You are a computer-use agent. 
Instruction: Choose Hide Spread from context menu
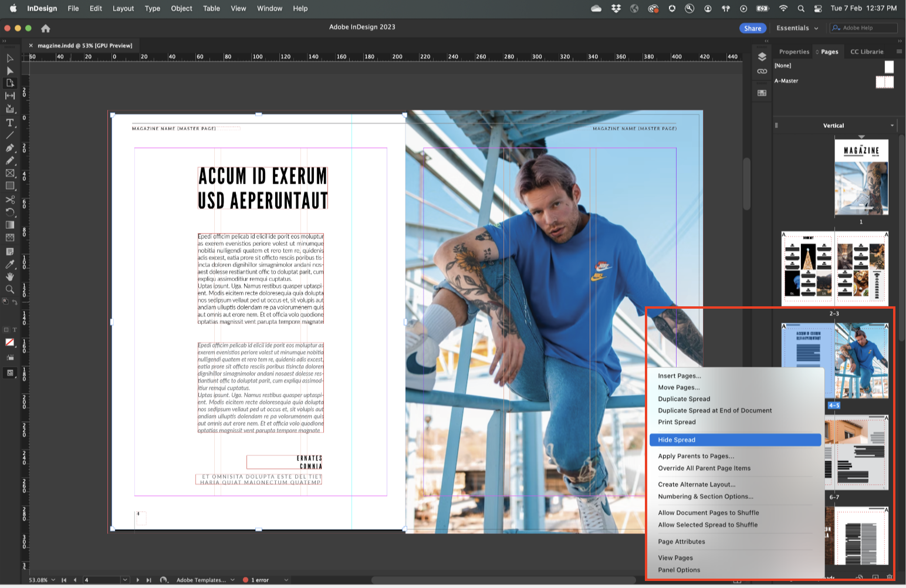[677, 440]
